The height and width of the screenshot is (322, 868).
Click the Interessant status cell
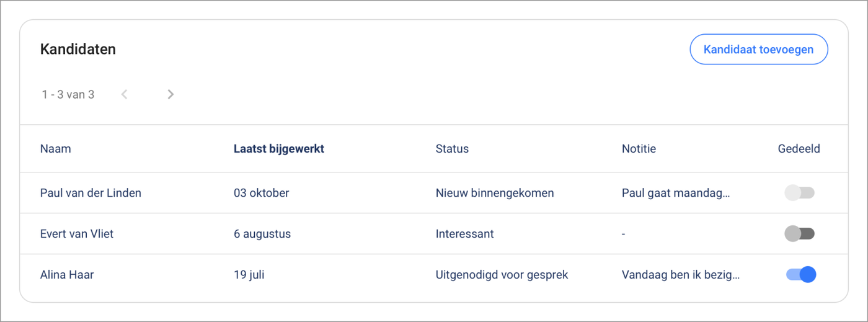click(x=464, y=234)
